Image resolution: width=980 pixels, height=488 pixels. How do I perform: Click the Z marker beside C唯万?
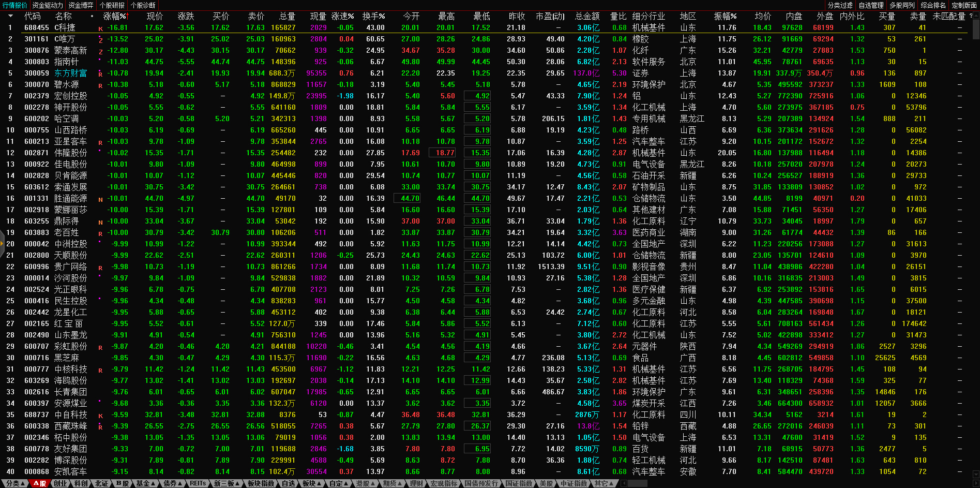[100, 40]
